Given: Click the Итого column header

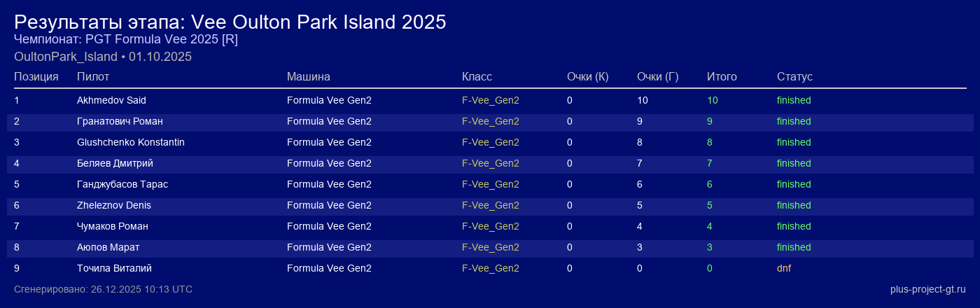Looking at the screenshot, I should click(722, 76).
